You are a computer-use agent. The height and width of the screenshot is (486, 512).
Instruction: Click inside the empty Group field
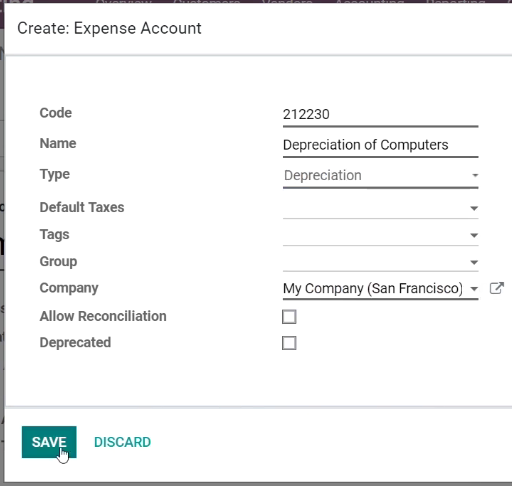[x=376, y=262]
